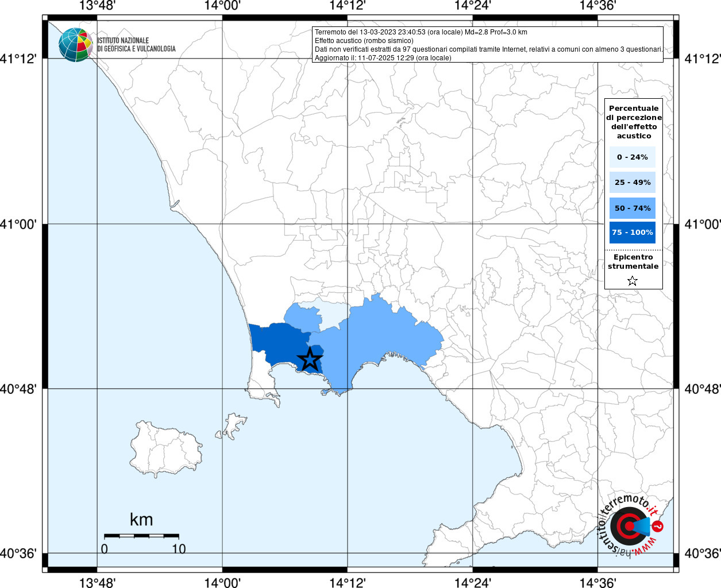Click the red question mark icon
This screenshot has height=588, width=721.
658,526
